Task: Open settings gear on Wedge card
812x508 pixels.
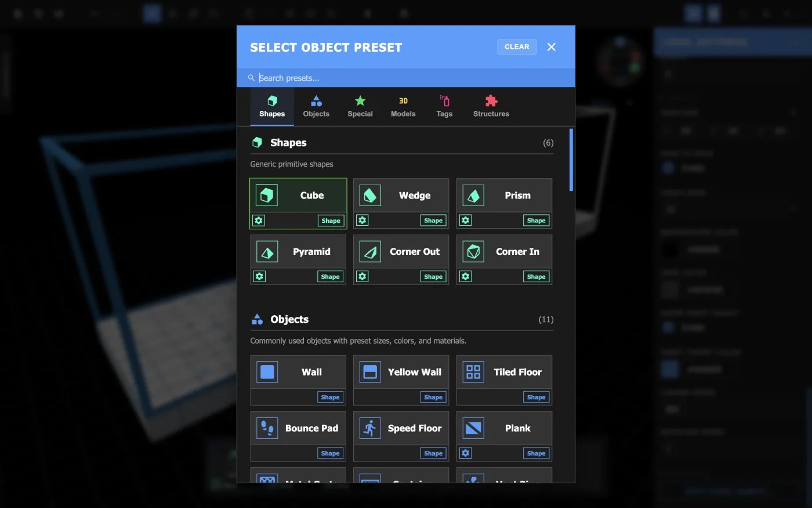Action: coord(362,221)
